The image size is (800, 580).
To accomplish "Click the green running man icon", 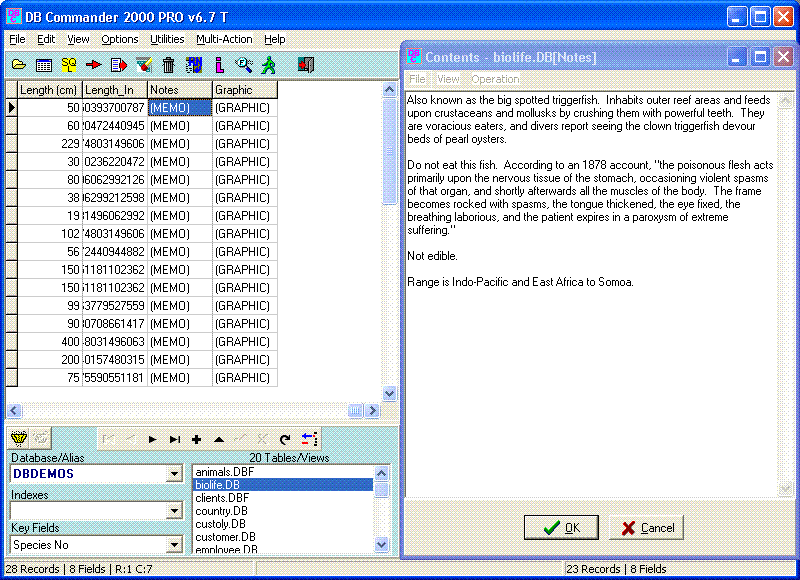I will [x=268, y=65].
